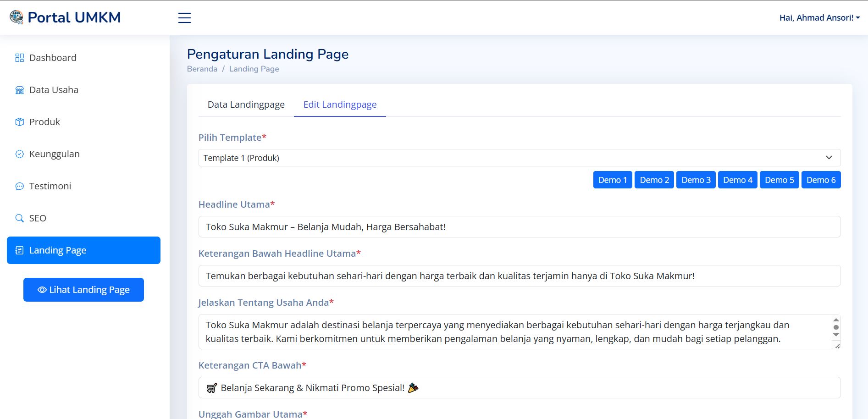Click the Headline Utama text field
868x419 pixels.
click(x=519, y=227)
